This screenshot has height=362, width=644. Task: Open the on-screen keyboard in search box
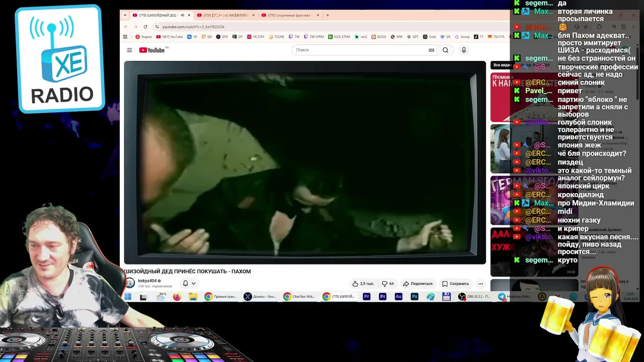tap(431, 50)
